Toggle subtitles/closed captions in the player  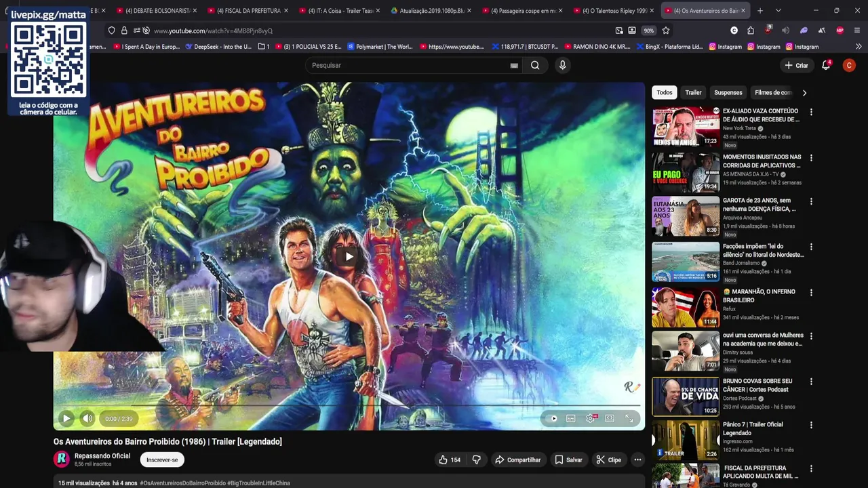pos(571,419)
